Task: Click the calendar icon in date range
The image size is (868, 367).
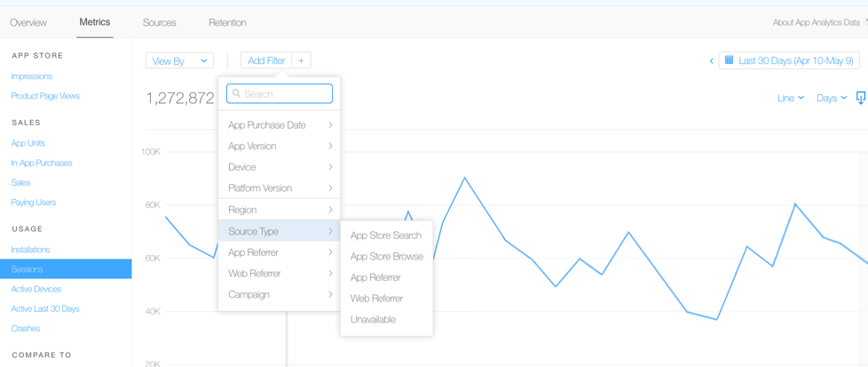Action: coord(729,60)
